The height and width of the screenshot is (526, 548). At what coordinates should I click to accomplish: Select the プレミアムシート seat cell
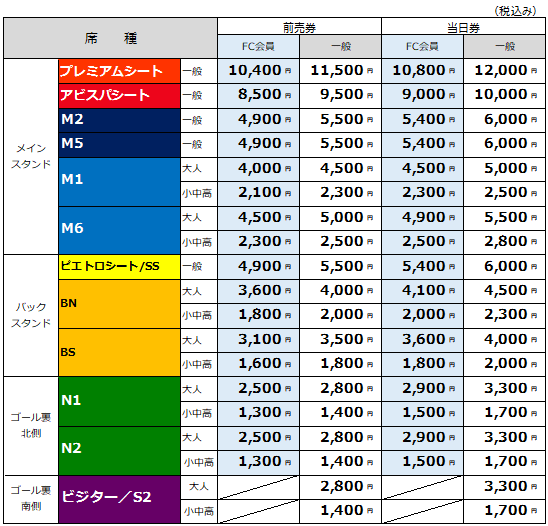coord(119,71)
